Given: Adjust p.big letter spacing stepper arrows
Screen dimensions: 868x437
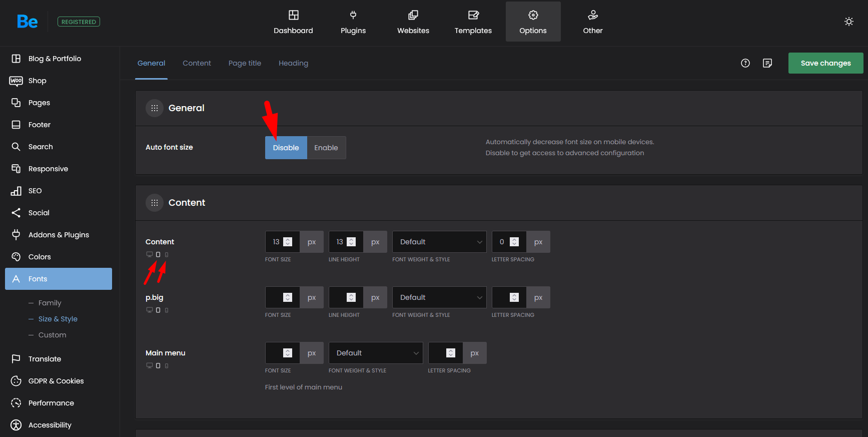Looking at the screenshot, I should (x=514, y=297).
